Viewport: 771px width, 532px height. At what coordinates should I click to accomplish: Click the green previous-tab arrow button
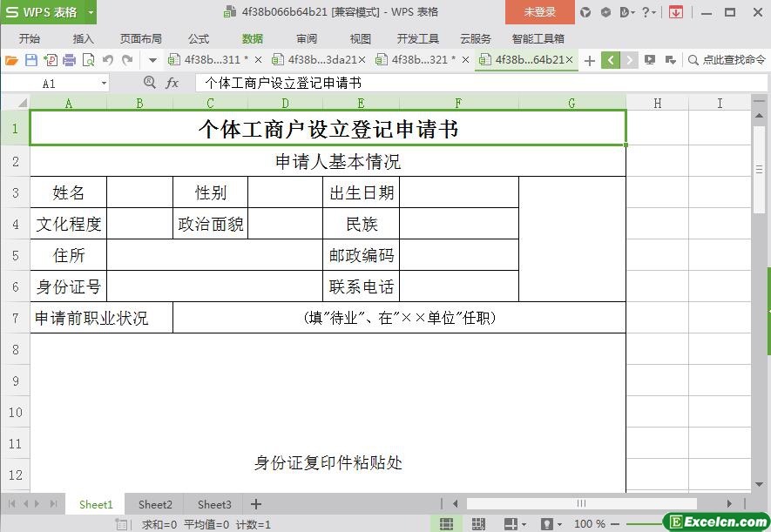coord(610,60)
